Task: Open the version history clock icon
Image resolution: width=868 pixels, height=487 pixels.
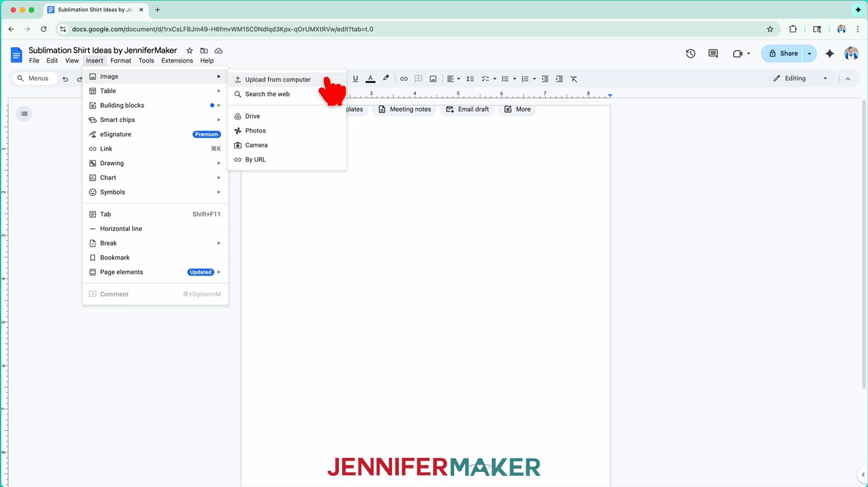Action: coord(690,54)
